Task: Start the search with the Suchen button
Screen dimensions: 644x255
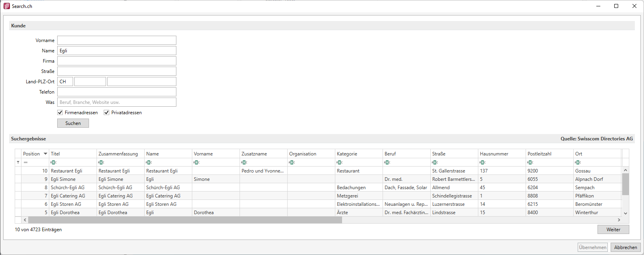Action: (x=73, y=123)
